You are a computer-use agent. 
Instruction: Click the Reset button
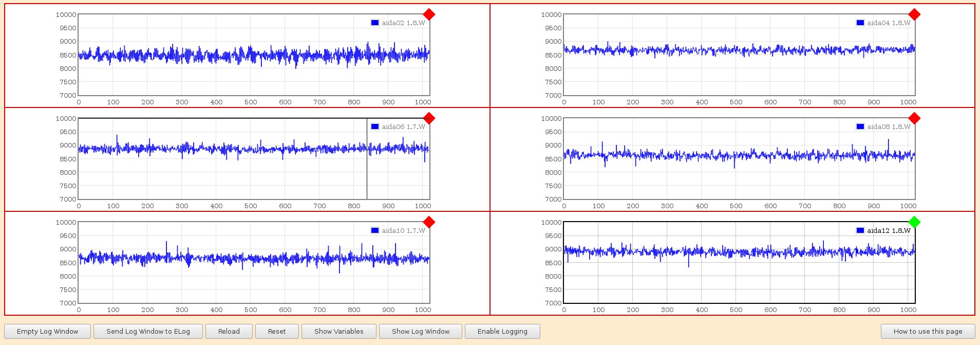[x=277, y=331]
